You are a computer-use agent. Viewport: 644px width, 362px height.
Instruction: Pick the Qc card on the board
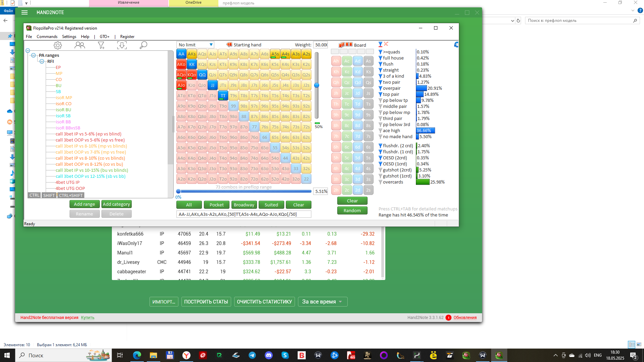coord(347,82)
